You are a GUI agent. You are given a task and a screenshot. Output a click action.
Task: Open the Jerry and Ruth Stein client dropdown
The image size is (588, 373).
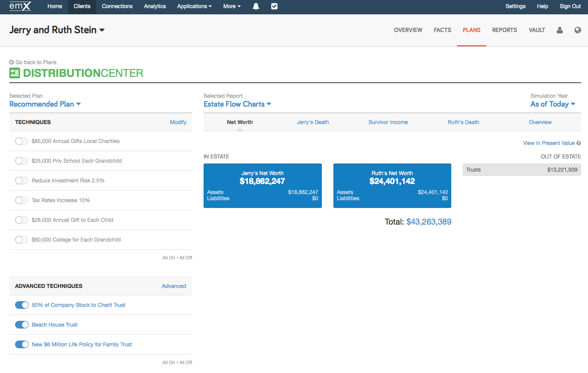[x=57, y=30]
